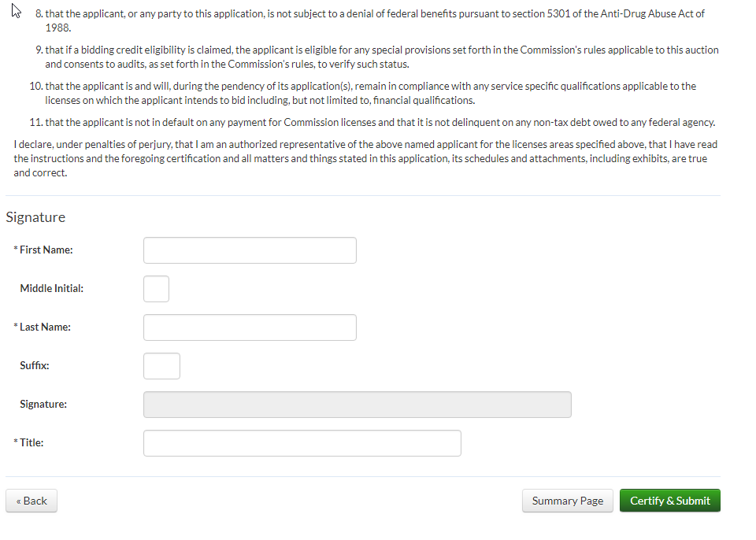Click the "Signature:" field label
The image size is (756, 540).
pos(43,405)
